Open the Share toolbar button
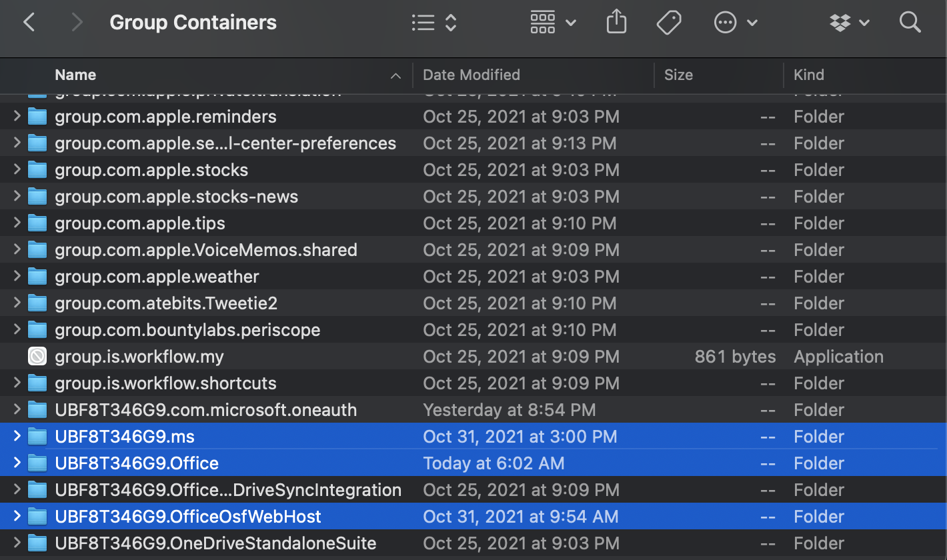 pyautogui.click(x=616, y=23)
